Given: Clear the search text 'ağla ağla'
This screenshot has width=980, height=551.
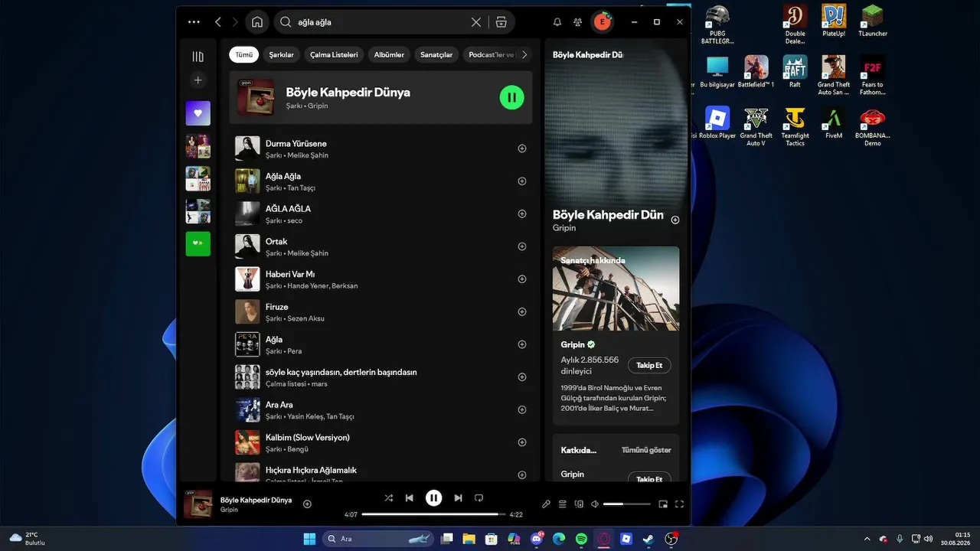Looking at the screenshot, I should click(x=476, y=22).
